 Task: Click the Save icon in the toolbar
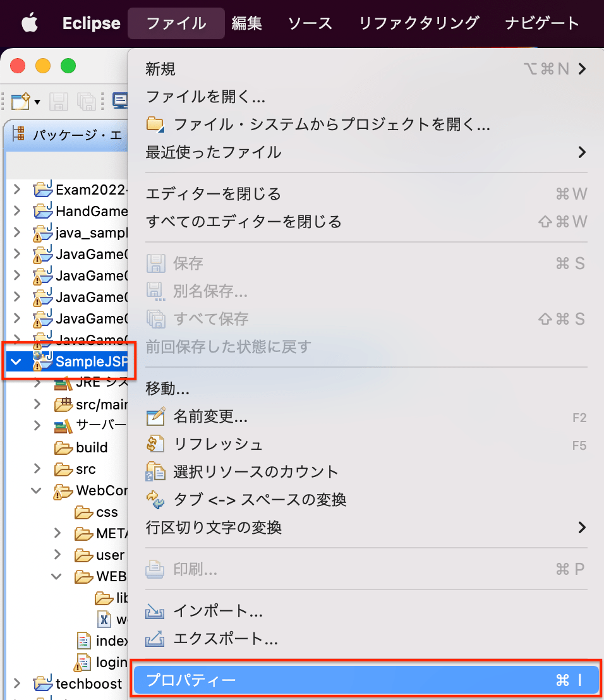pos(59,101)
